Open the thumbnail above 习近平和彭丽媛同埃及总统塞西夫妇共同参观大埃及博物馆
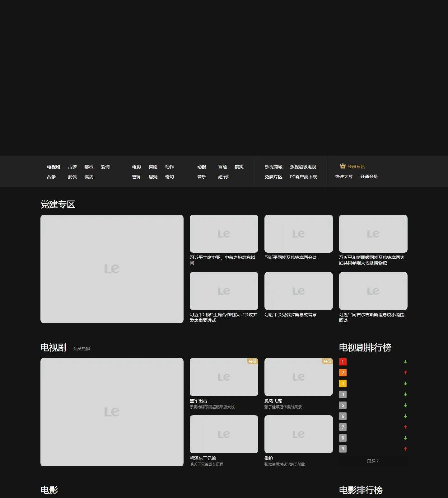448x498 pixels. point(373,234)
